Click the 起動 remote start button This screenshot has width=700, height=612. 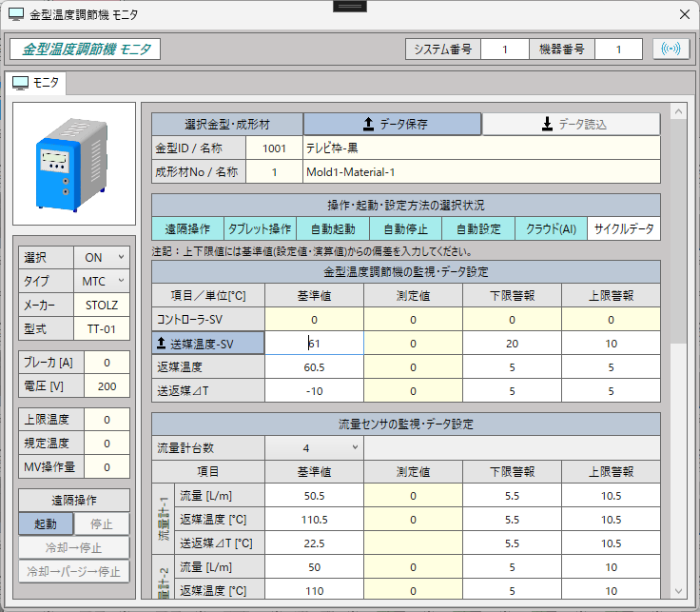tap(46, 524)
